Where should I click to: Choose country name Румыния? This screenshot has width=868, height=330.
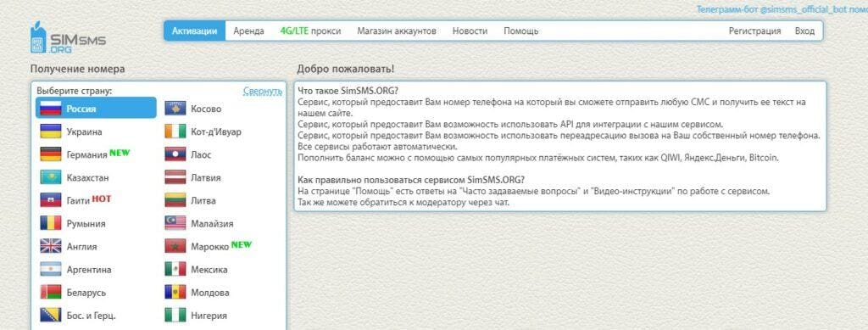coord(86,224)
